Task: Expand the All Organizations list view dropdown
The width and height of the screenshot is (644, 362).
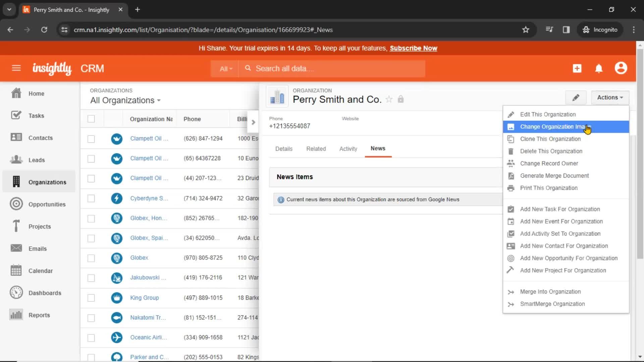Action: [125, 100]
